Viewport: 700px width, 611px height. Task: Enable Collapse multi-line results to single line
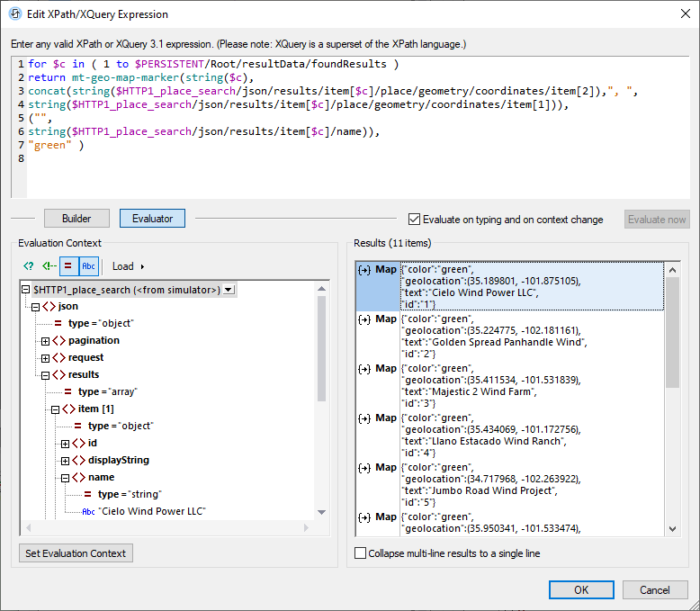coord(361,553)
